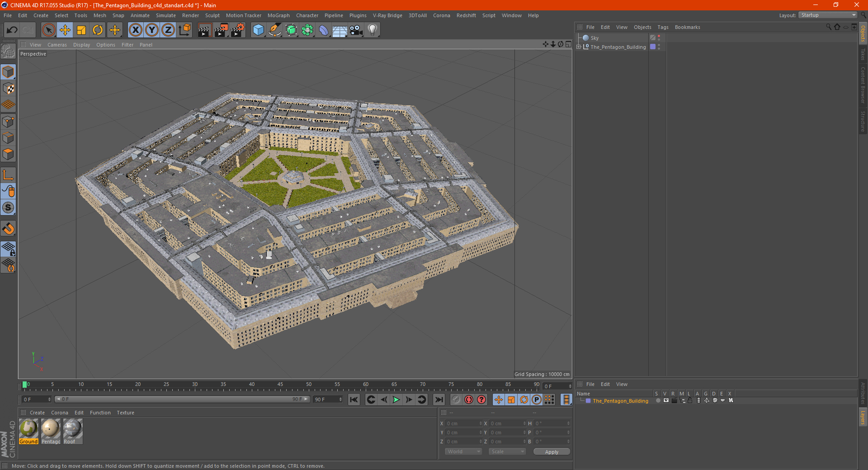Switch to Content Browser side tab
Screen dimensions: 868x470
click(x=863, y=85)
